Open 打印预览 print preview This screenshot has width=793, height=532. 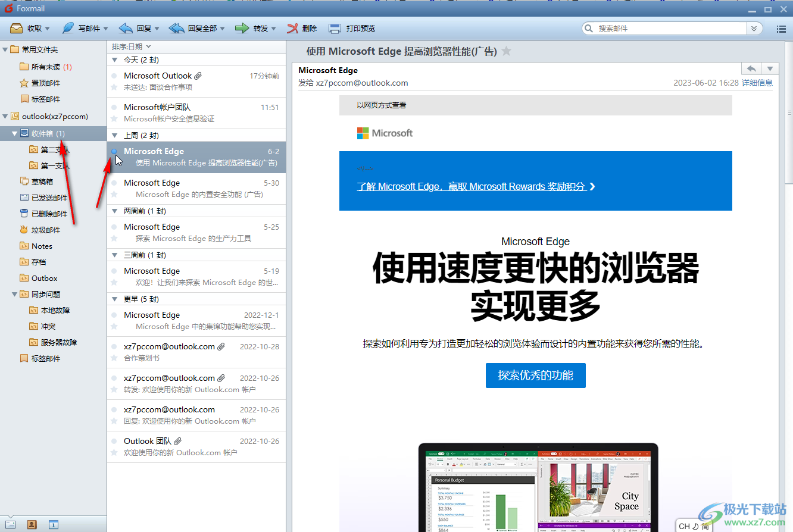tap(352, 28)
